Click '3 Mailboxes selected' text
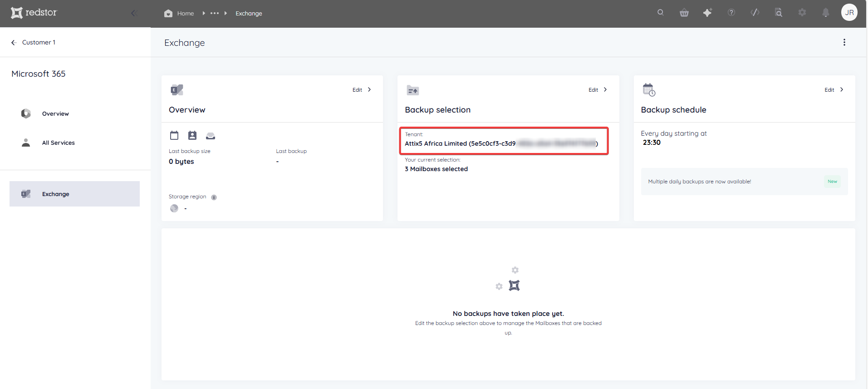The width and height of the screenshot is (868, 389). [436, 169]
